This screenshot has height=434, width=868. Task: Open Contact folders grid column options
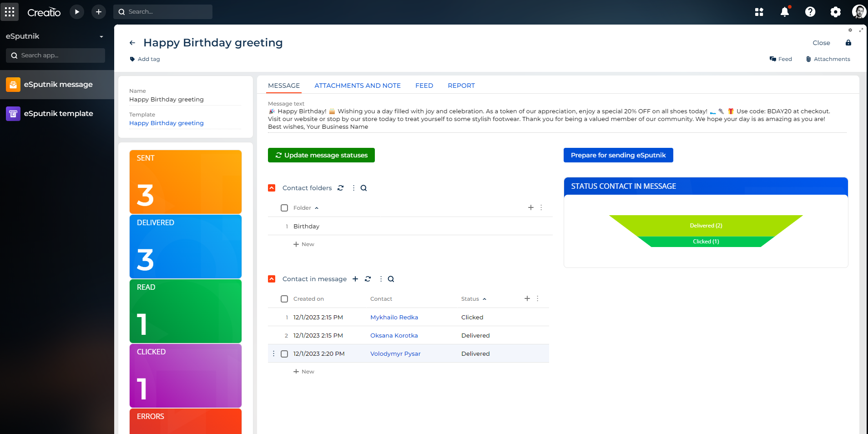541,207
